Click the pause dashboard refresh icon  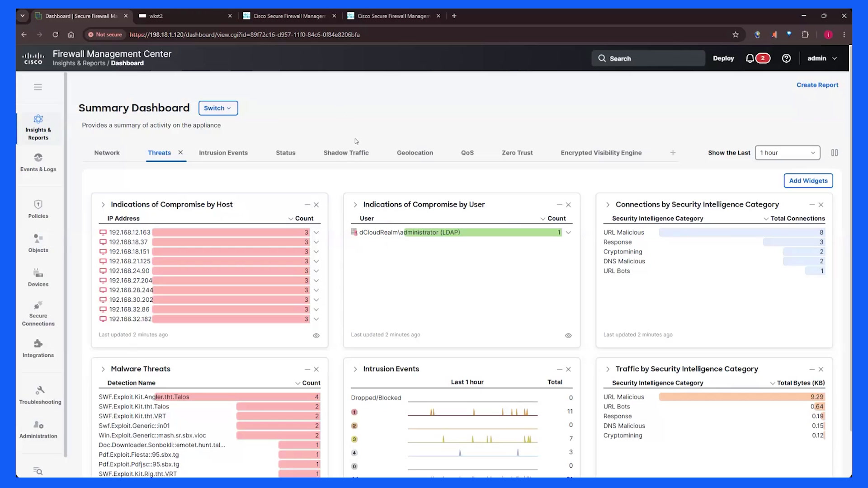(x=835, y=153)
